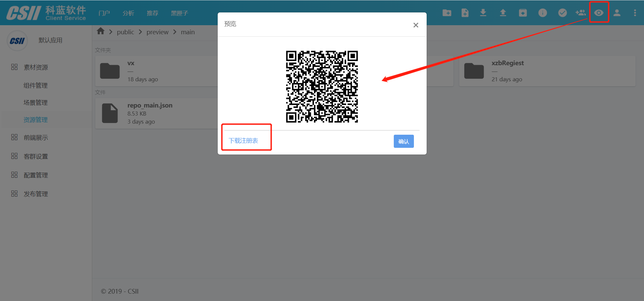Screen dimensions: 644x301
Task: Open repo_main.json file name
Action: [150, 105]
